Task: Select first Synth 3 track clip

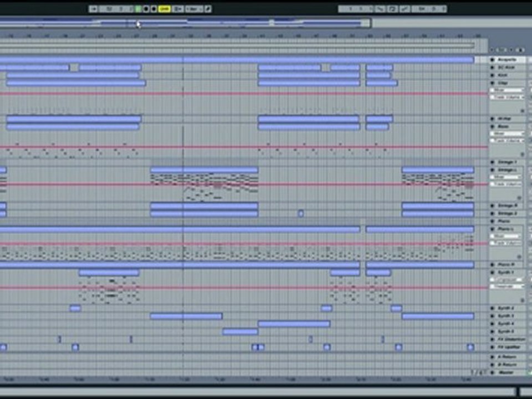Action: pos(186,316)
